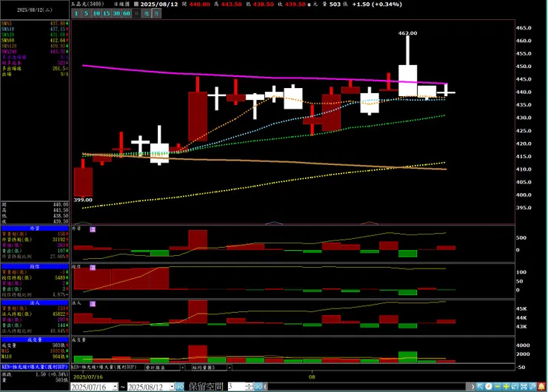Select the 15-minute timeframe button

[107, 13]
